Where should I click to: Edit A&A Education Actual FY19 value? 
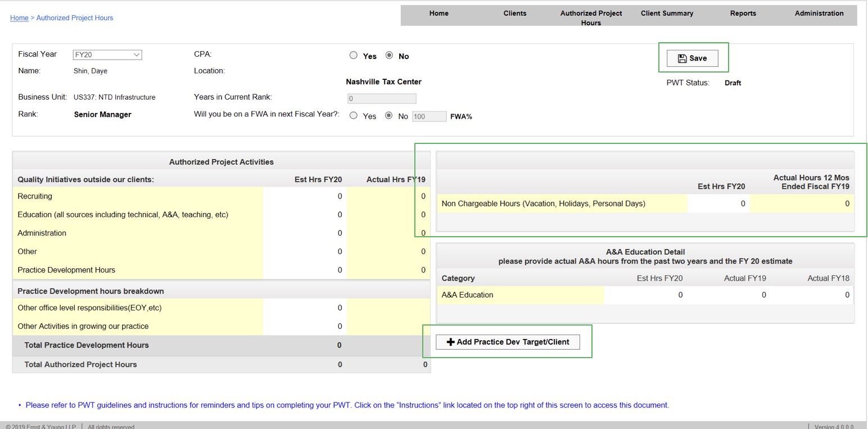click(729, 295)
